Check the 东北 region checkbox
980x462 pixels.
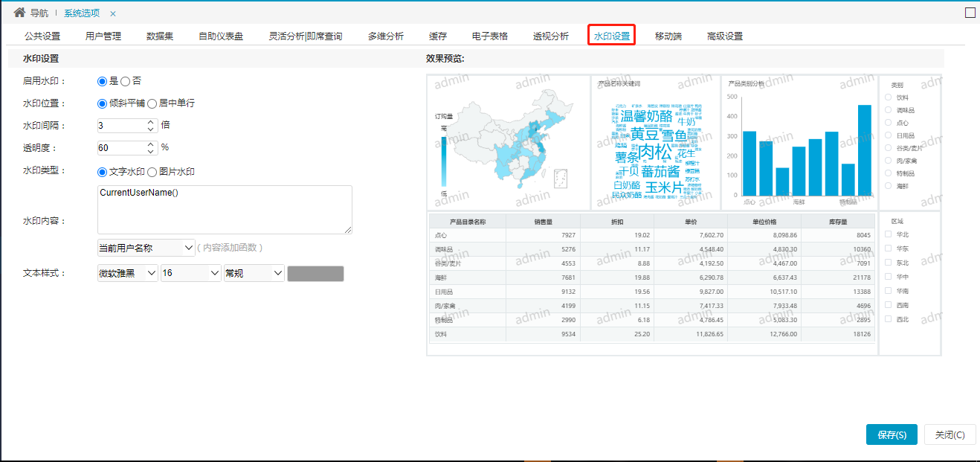(888, 263)
